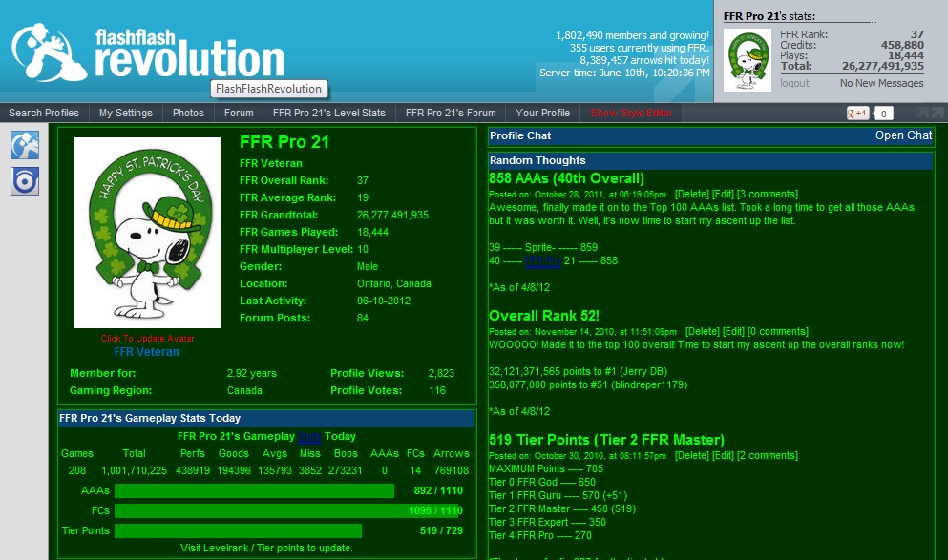Click the large St. Patrick's Snoopy avatar
The width and height of the screenshot is (948, 560).
click(x=148, y=233)
